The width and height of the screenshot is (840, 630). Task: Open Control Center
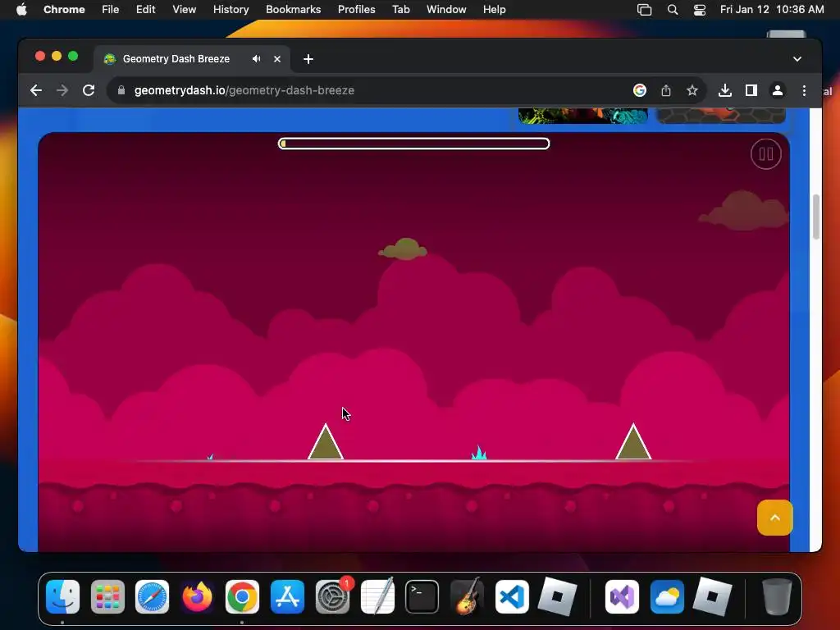pos(700,10)
